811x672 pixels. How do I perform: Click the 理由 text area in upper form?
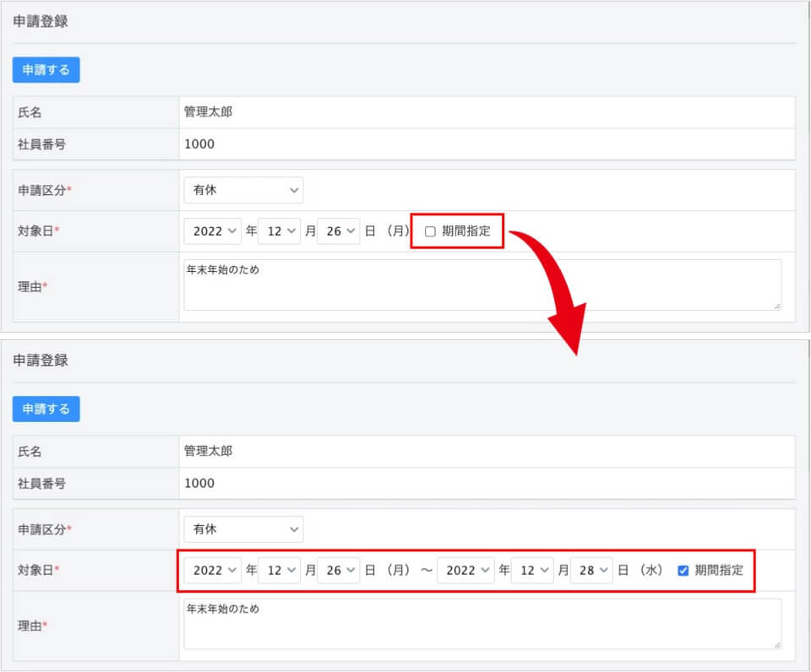click(482, 285)
